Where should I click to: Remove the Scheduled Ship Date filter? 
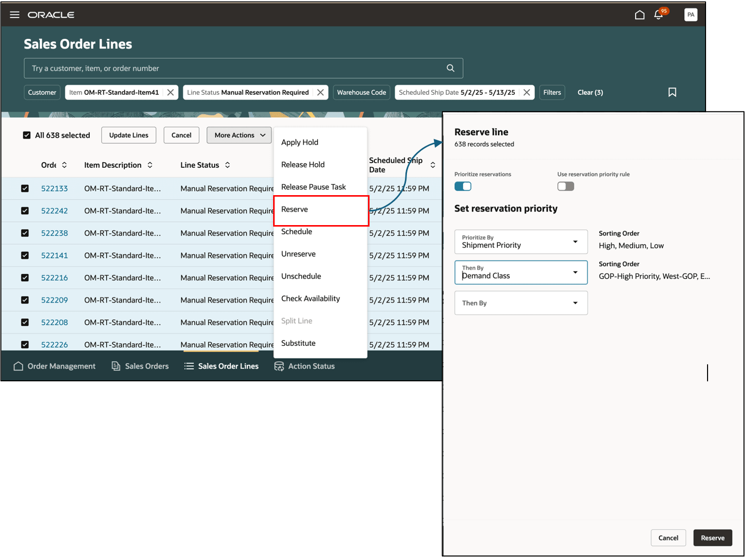coord(526,92)
